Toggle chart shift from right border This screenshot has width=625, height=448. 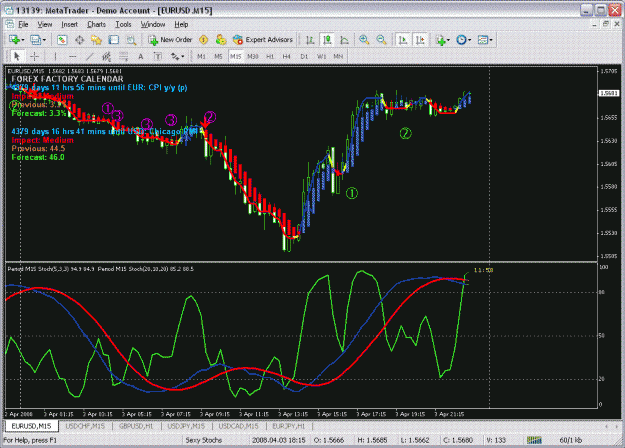coord(420,40)
